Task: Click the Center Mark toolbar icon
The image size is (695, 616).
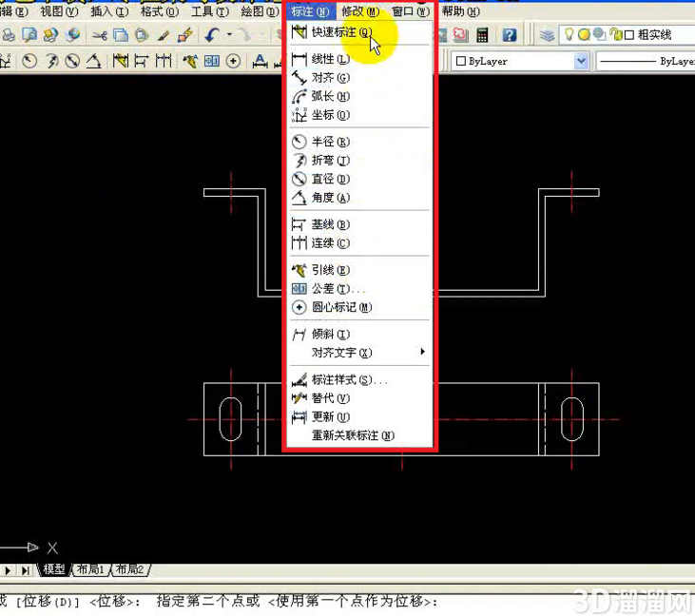Action: (x=233, y=61)
